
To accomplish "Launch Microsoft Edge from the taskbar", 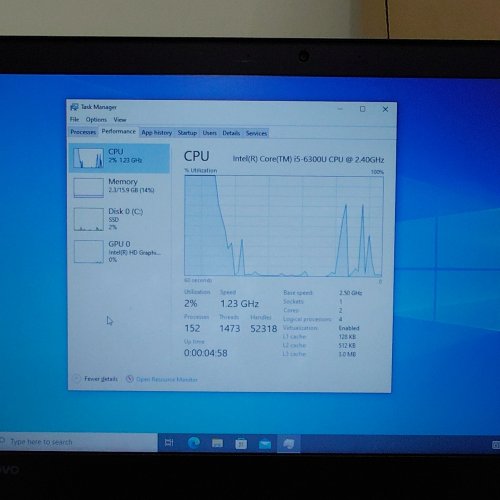I will pos(194,443).
